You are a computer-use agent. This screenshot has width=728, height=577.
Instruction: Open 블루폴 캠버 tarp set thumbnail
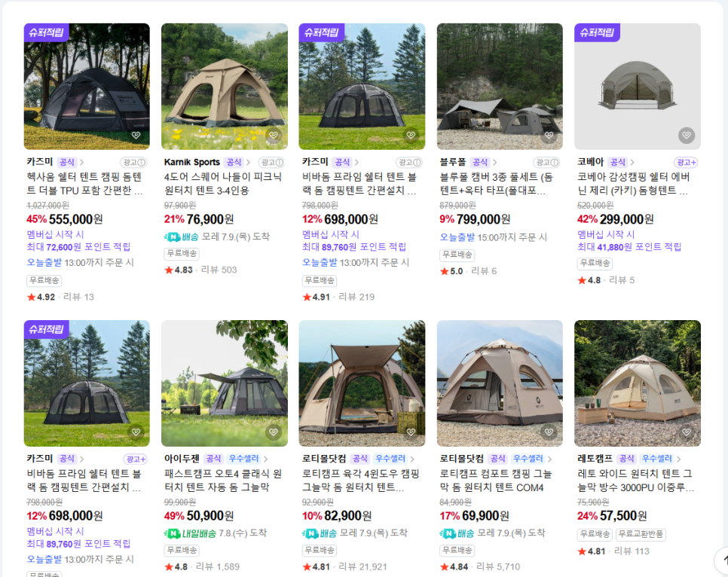coord(500,87)
